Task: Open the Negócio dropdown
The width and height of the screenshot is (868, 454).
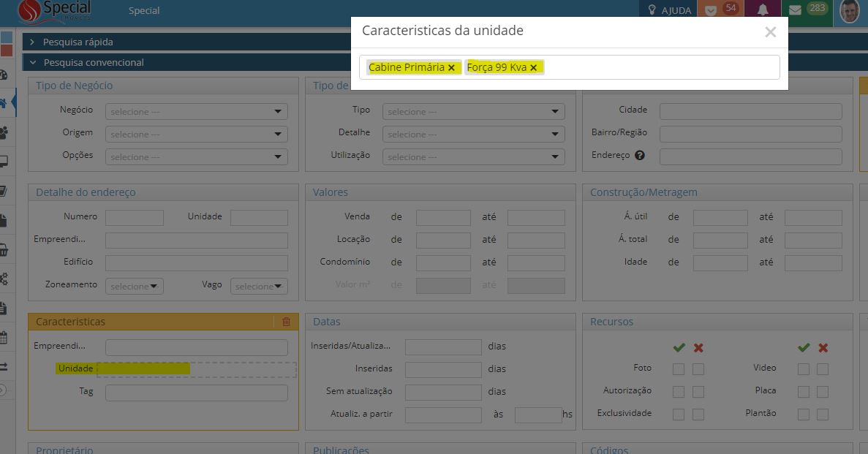Action: [x=194, y=111]
